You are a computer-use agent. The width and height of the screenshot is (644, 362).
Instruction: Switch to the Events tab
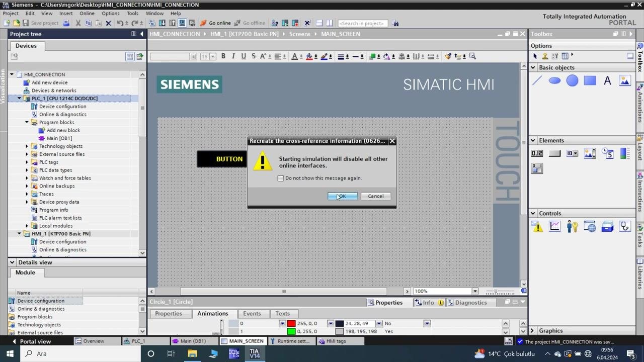coord(252,314)
